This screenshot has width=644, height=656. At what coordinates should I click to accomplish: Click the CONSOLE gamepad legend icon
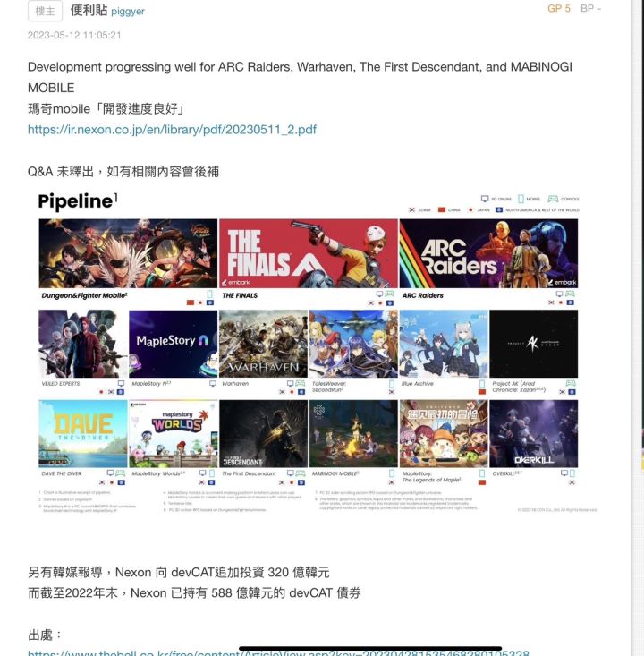point(553,199)
